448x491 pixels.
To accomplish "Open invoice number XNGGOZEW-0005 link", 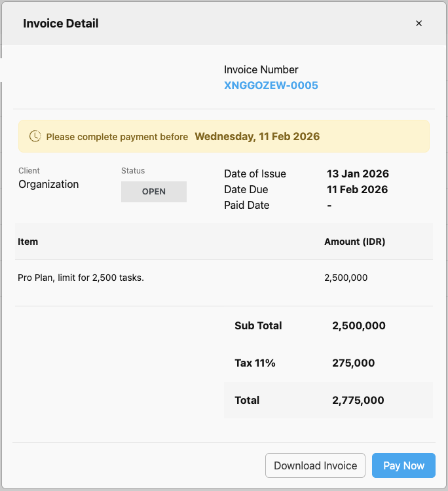I will [271, 85].
